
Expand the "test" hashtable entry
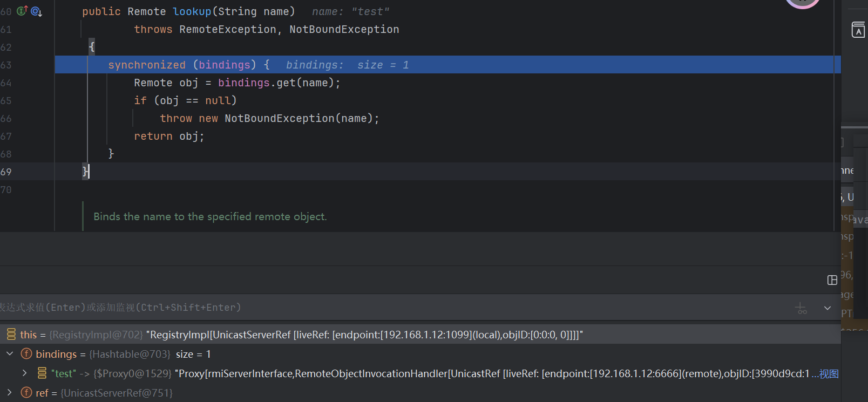click(x=24, y=373)
